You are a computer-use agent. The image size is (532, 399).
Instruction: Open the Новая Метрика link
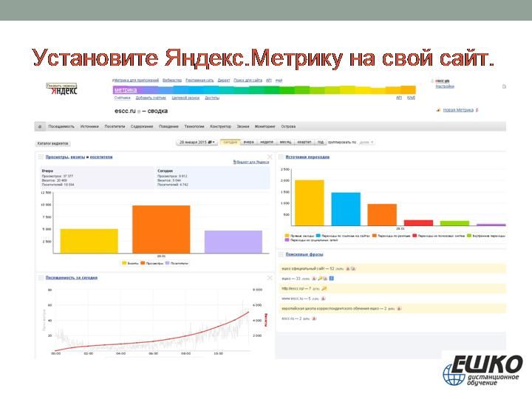pos(458,110)
